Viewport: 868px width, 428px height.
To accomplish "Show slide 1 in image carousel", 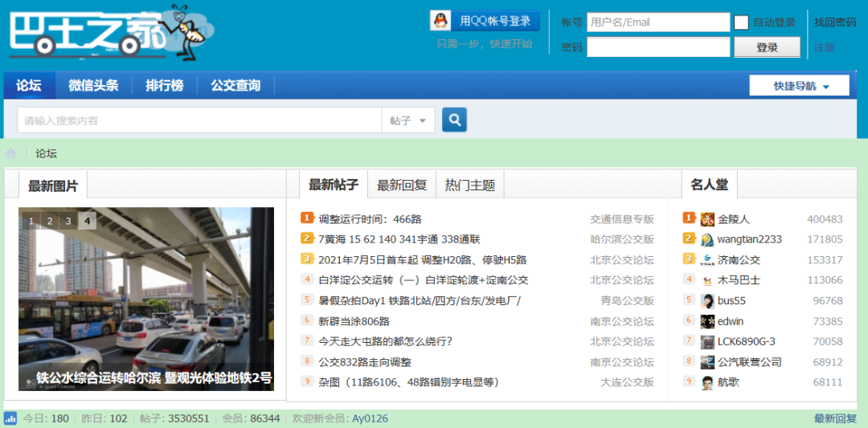I will point(31,221).
